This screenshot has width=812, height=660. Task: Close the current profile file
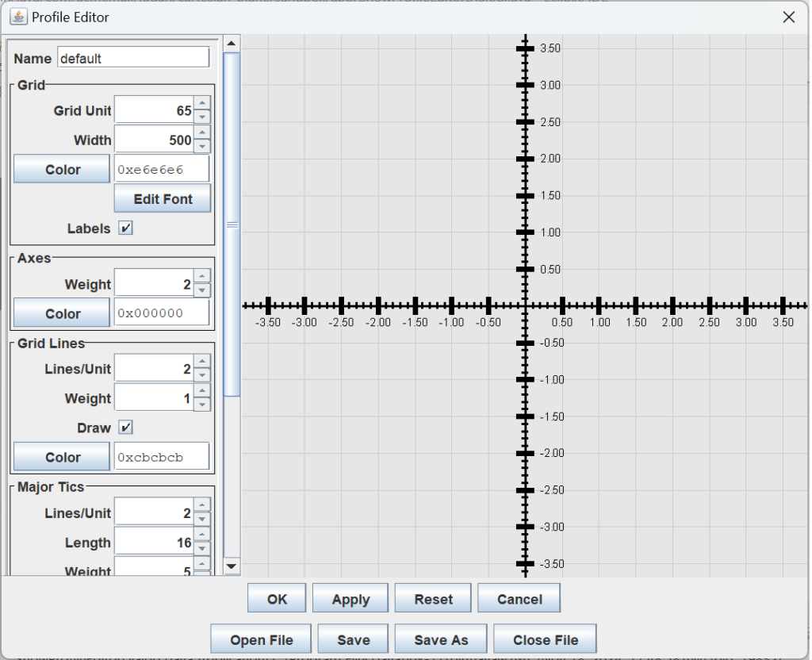(545, 639)
